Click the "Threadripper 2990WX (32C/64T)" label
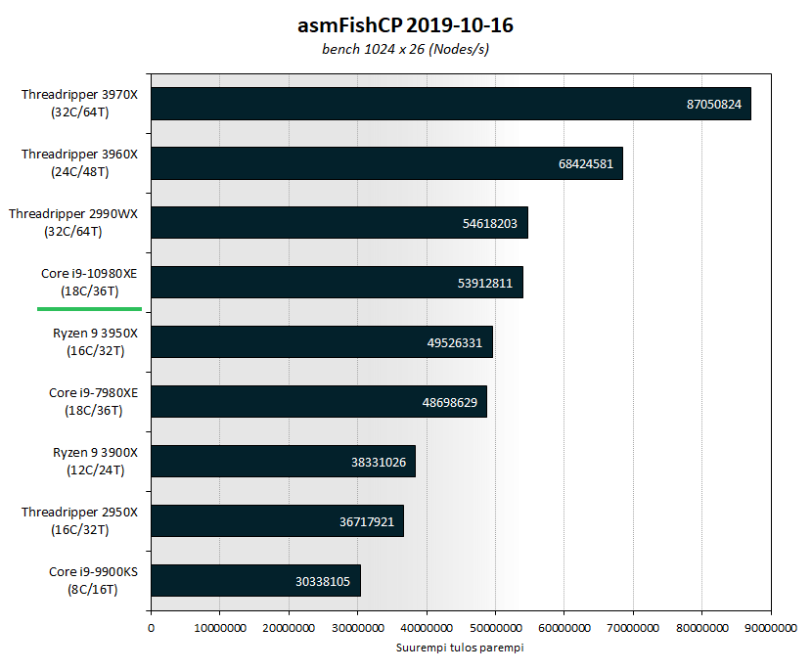Screen dimensions: 812x671 (x=73, y=222)
